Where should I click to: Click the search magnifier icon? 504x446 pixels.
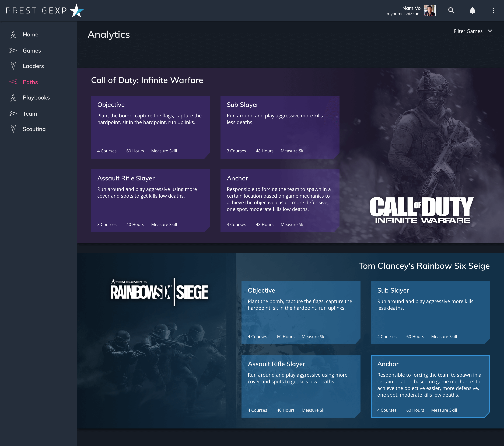click(x=451, y=11)
